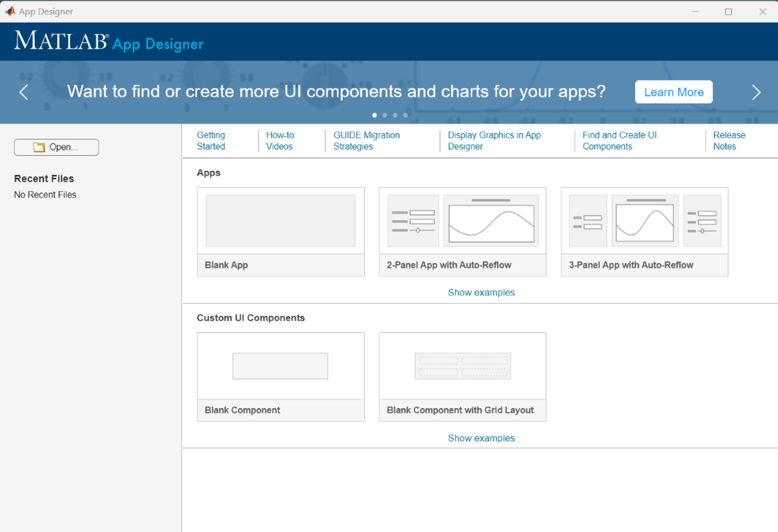The image size is (778, 532).
Task: Open the Release Notes link
Action: coord(729,141)
